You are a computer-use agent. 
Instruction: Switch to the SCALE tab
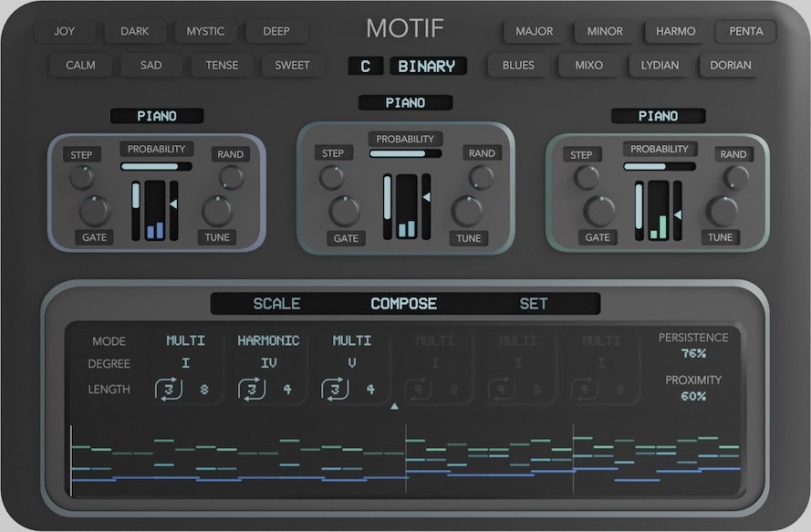click(278, 303)
